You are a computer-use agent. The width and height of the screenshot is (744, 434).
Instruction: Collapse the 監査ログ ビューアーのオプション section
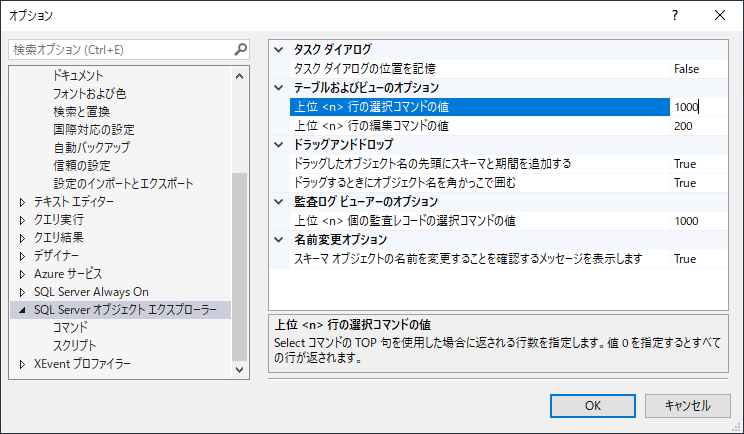click(x=279, y=202)
